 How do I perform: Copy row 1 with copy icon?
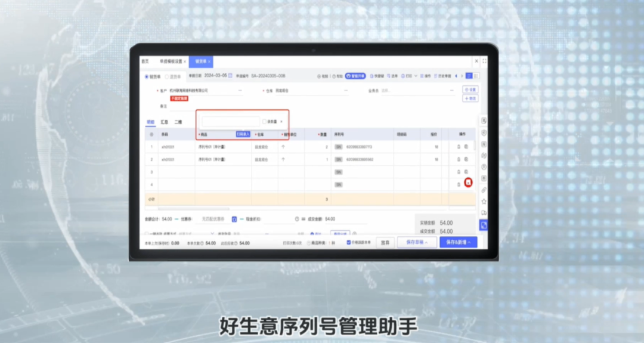(x=466, y=147)
